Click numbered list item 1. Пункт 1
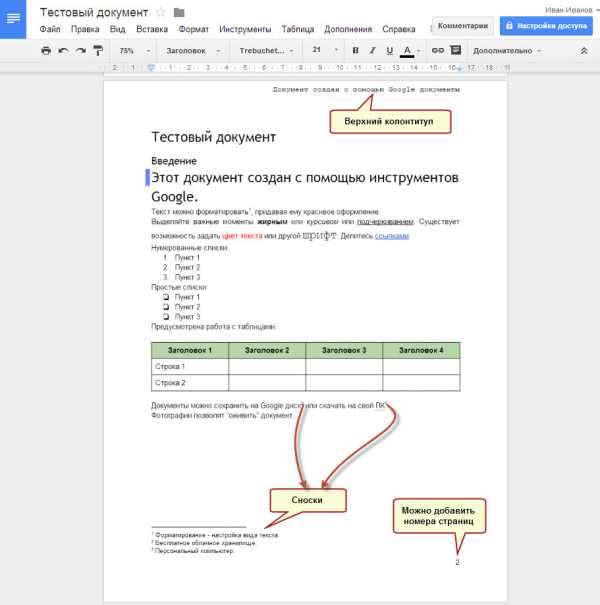This screenshot has width=600, height=605. [181, 257]
